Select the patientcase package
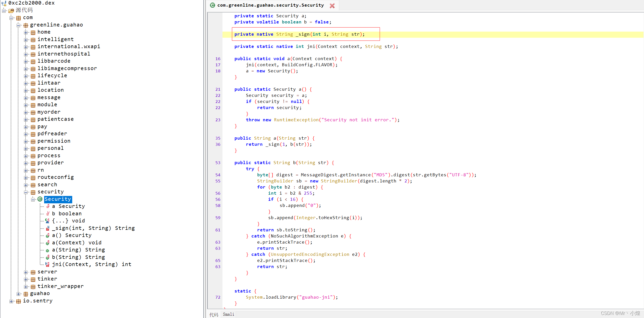The width and height of the screenshot is (644, 318). [55, 119]
